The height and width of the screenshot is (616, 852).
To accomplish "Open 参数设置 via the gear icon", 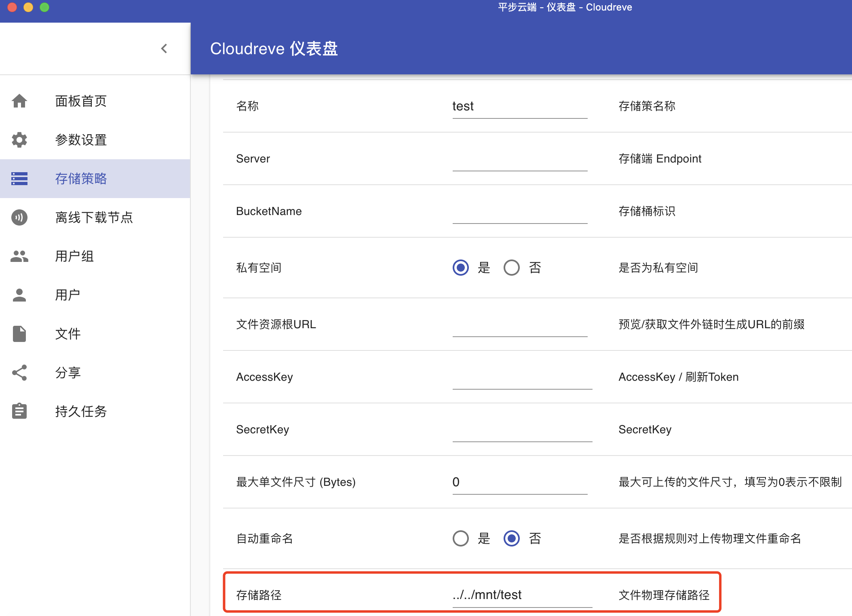I will [x=19, y=140].
